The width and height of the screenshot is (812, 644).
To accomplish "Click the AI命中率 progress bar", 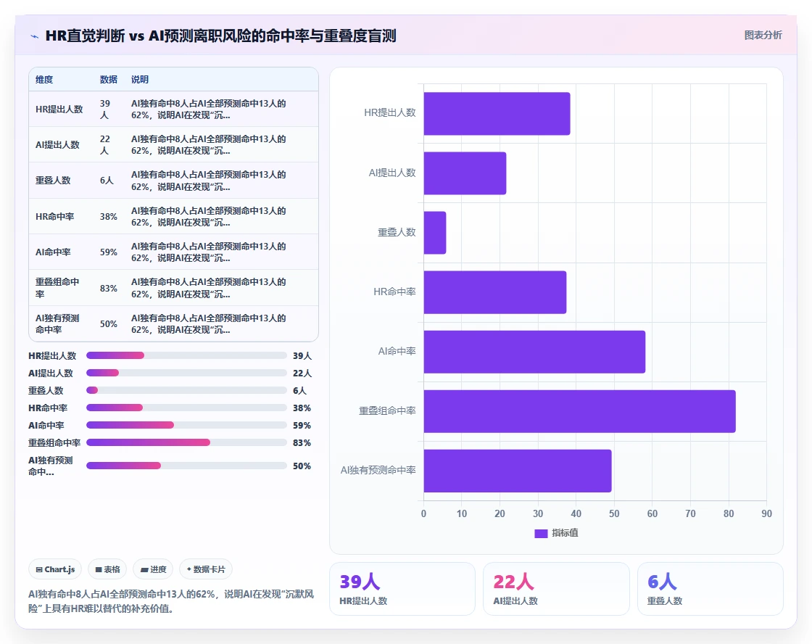I will (186, 425).
